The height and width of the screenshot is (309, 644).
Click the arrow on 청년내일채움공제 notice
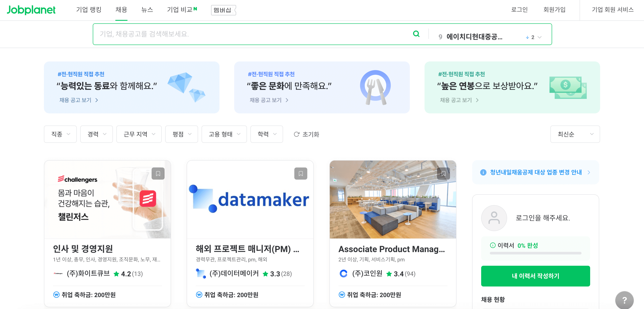click(589, 172)
